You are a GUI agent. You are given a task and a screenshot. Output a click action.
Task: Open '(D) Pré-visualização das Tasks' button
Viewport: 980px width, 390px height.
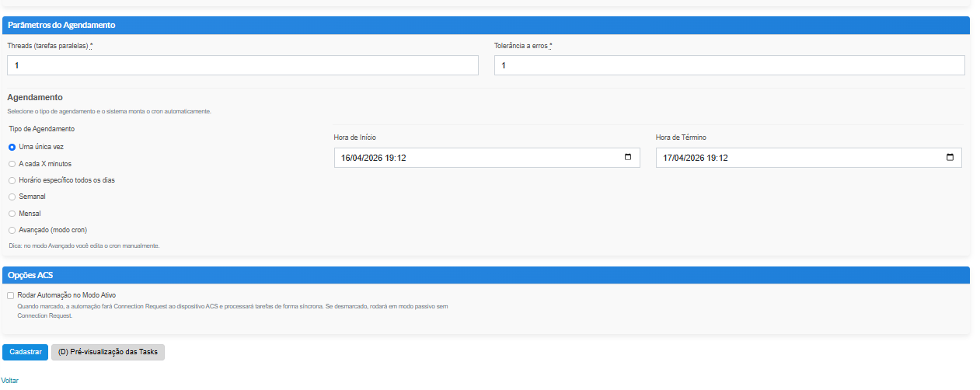click(108, 352)
